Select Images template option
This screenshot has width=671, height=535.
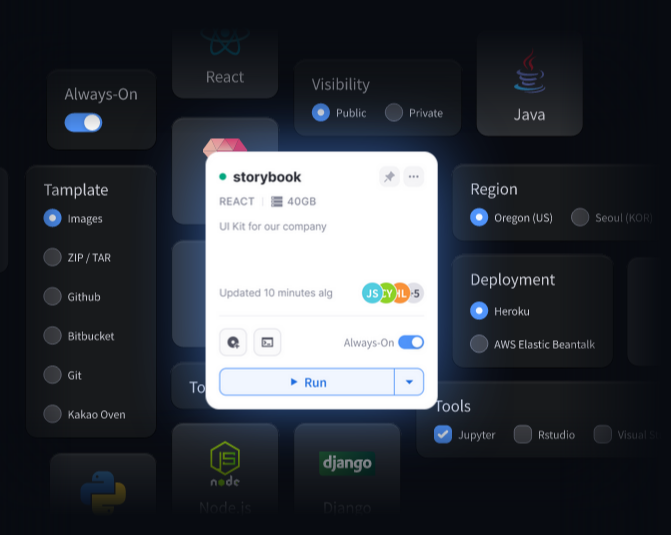coord(53,218)
